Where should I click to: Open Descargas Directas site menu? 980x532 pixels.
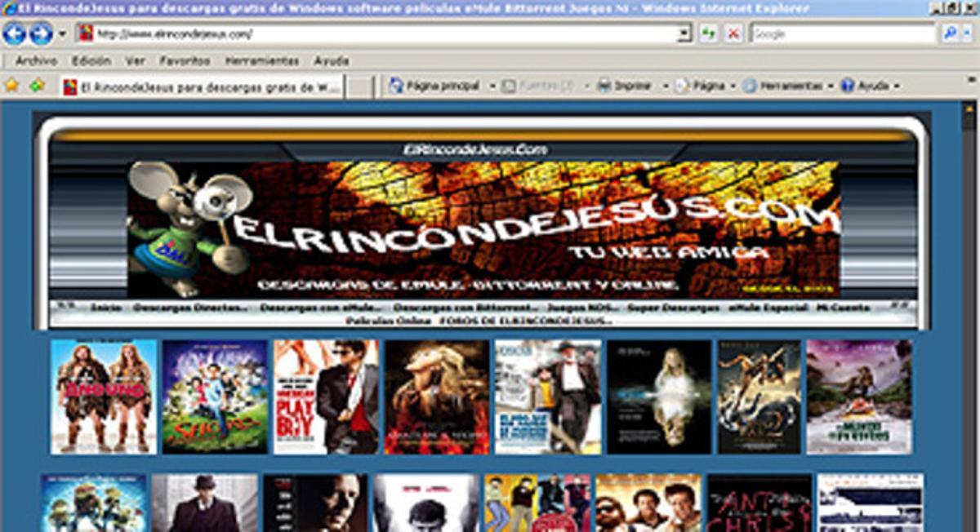(189, 308)
